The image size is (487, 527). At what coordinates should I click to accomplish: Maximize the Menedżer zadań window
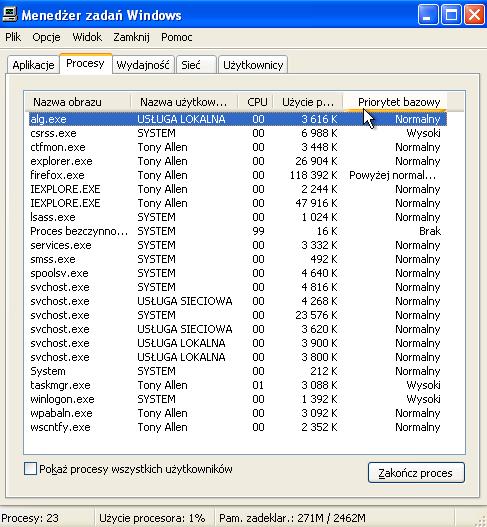pyautogui.click(x=451, y=15)
